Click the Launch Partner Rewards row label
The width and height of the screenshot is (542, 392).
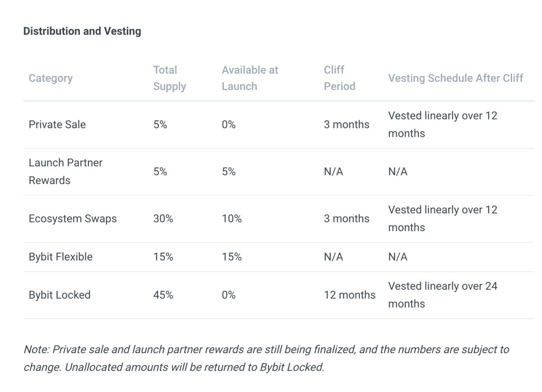(65, 172)
